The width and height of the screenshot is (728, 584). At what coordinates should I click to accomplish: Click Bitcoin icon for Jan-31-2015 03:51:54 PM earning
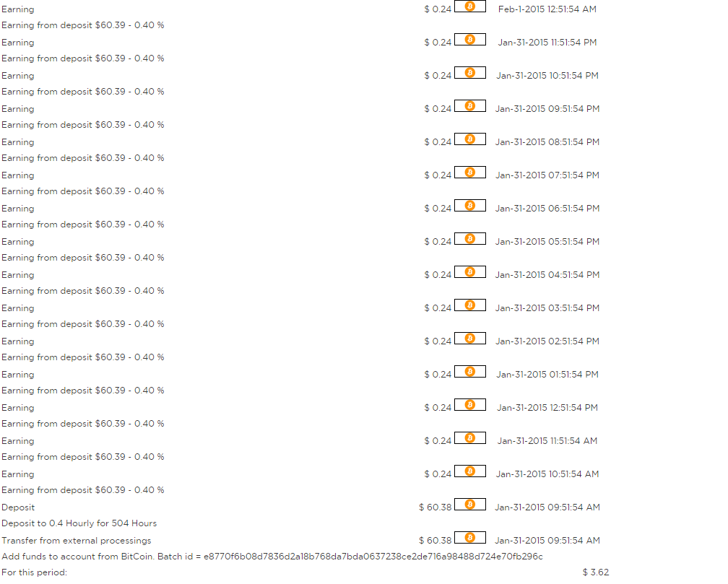470,305
